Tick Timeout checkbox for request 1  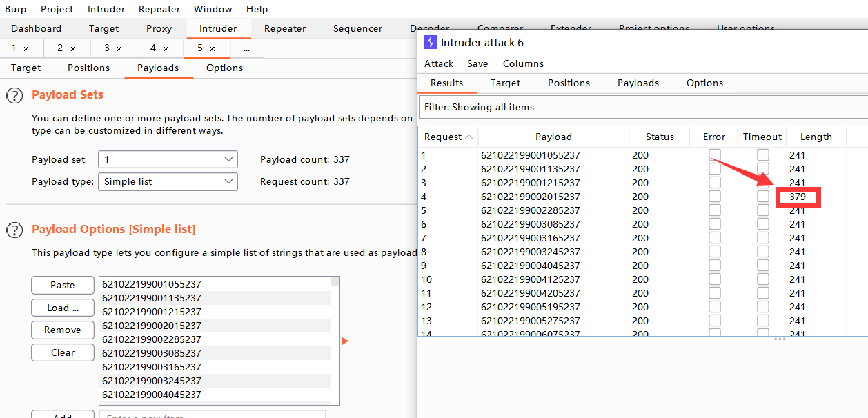click(x=762, y=155)
